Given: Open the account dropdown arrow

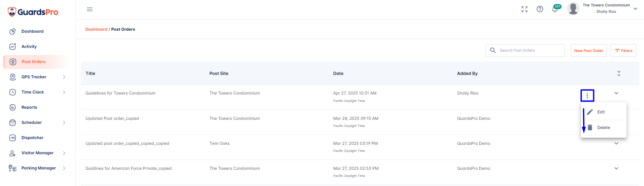Looking at the screenshot, I should point(635,9).
